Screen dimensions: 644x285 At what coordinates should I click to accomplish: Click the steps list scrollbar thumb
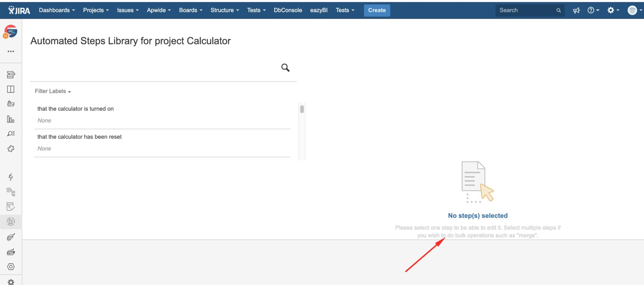[302, 109]
